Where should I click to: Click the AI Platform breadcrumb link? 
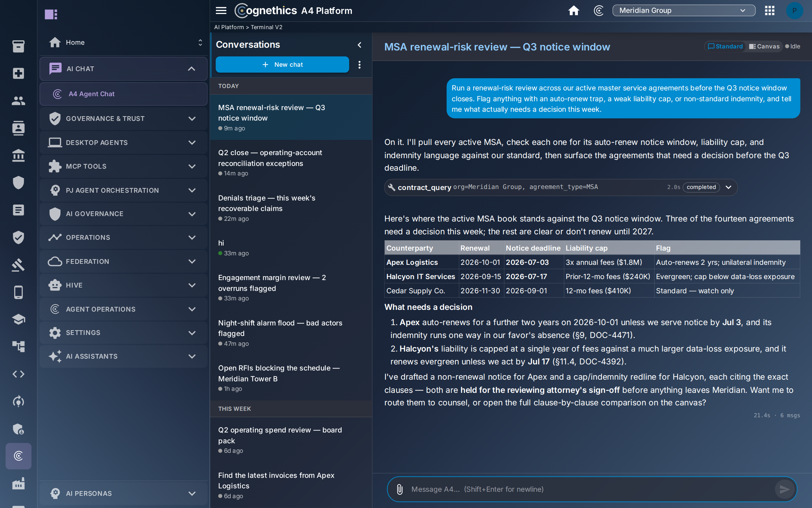click(229, 27)
